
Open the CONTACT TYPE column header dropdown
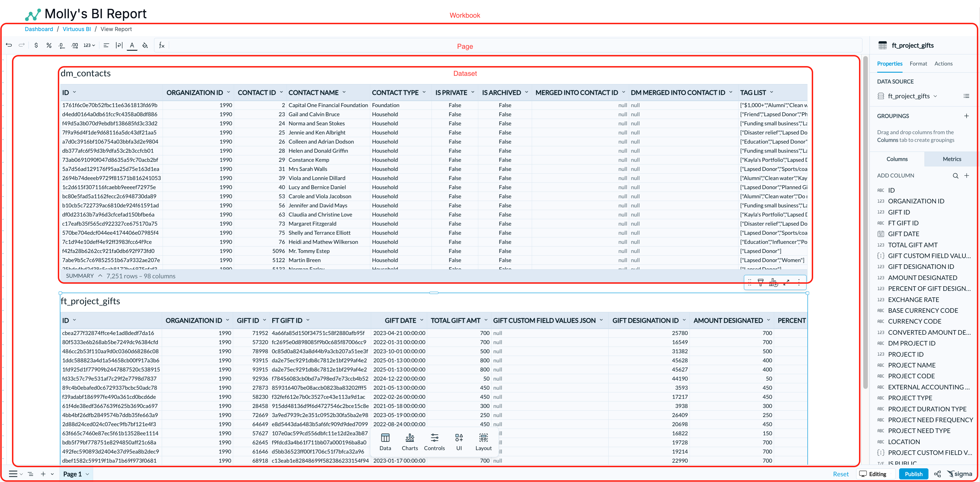424,92
